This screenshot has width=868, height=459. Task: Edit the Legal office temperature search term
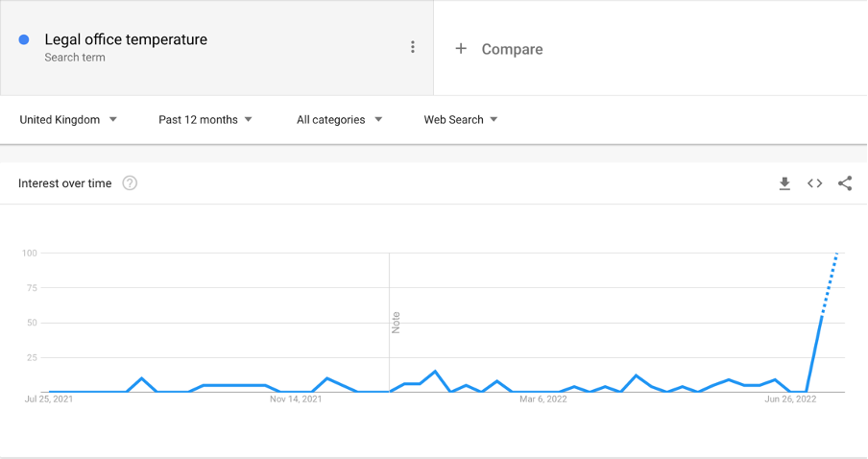click(x=126, y=39)
